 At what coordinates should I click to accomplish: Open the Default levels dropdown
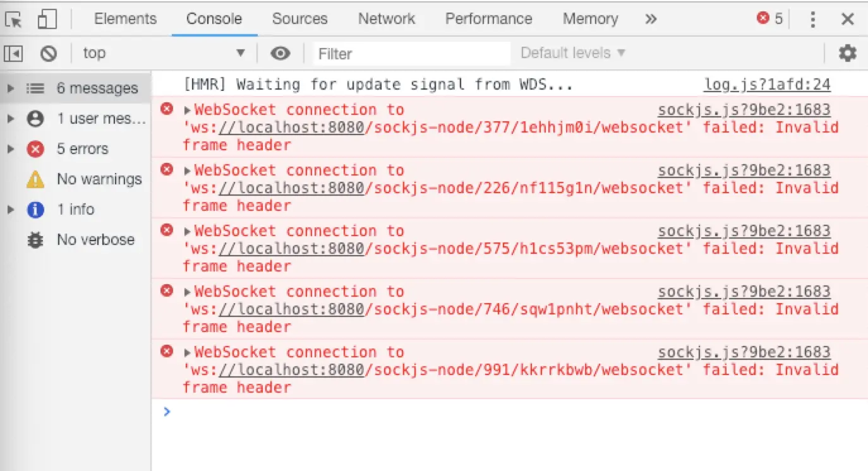pyautogui.click(x=573, y=53)
